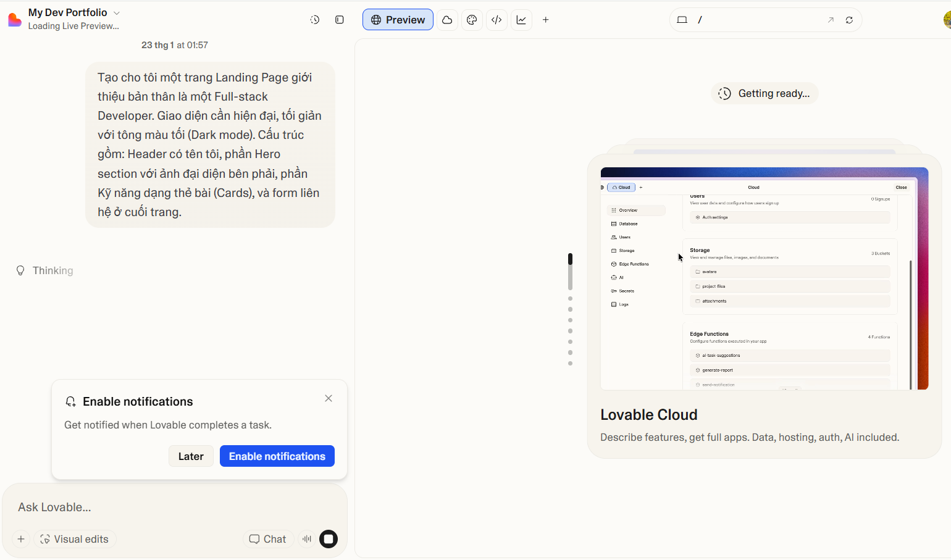Enable notifications in the popup

[277, 456]
